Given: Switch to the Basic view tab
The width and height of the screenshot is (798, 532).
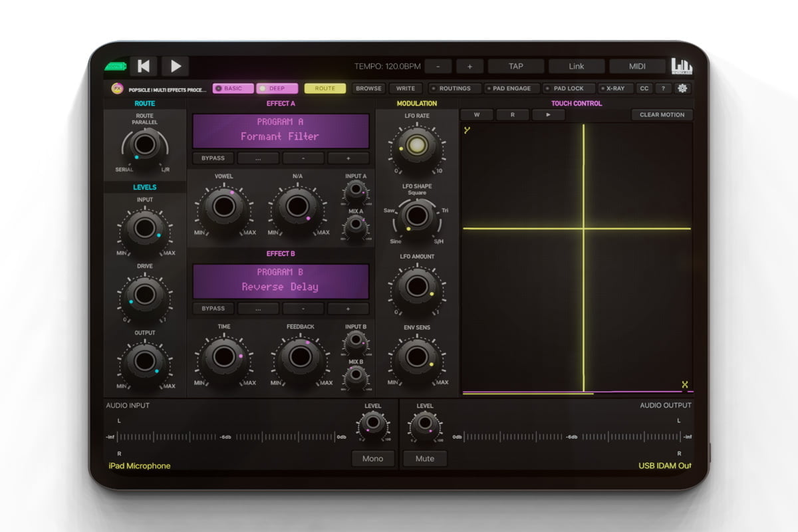Looking at the screenshot, I should [x=233, y=88].
